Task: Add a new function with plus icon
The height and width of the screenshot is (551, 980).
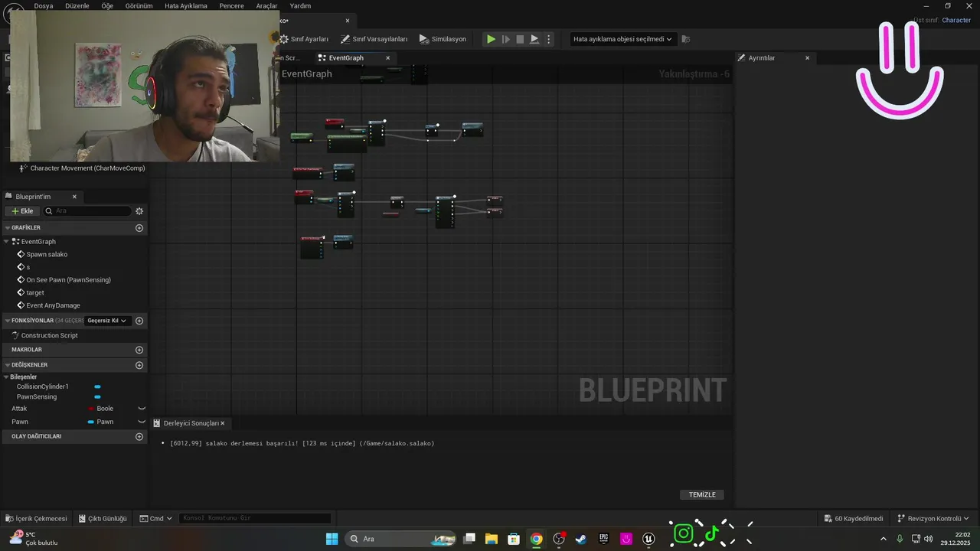Action: click(139, 321)
